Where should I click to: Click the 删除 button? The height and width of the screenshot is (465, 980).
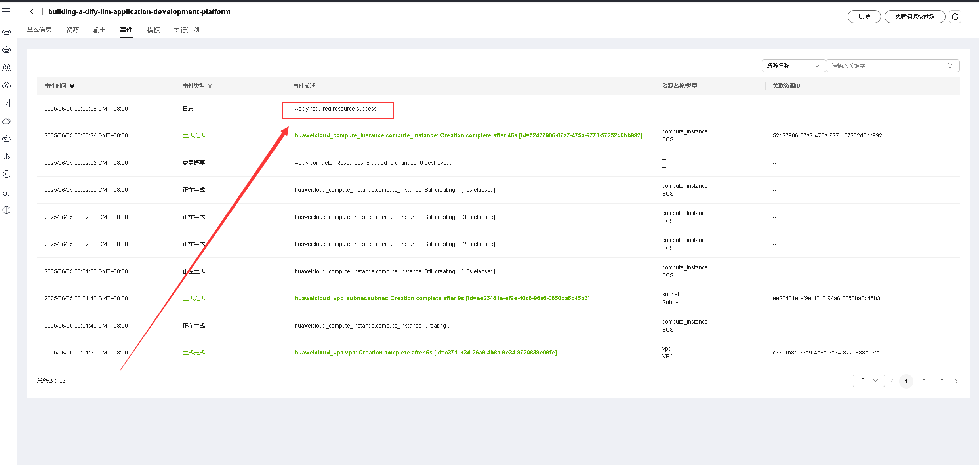(x=864, y=17)
